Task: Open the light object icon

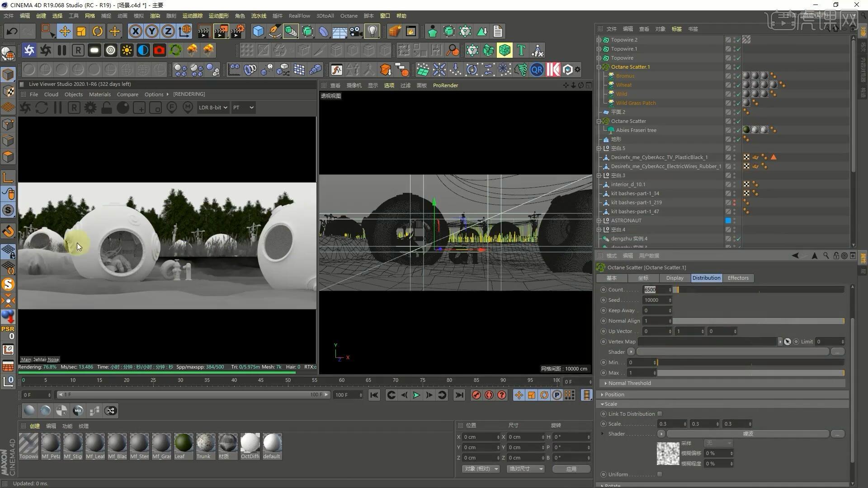Action: pyautogui.click(x=372, y=31)
